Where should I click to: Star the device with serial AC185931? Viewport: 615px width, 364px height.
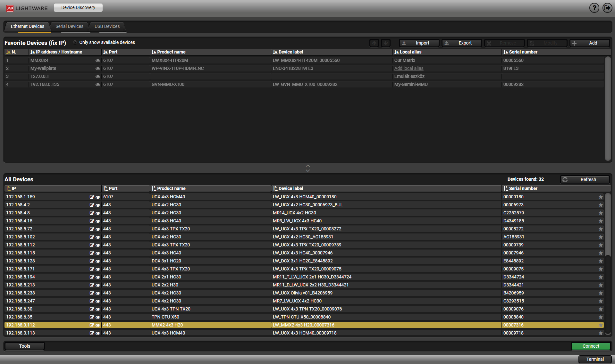[x=601, y=237]
